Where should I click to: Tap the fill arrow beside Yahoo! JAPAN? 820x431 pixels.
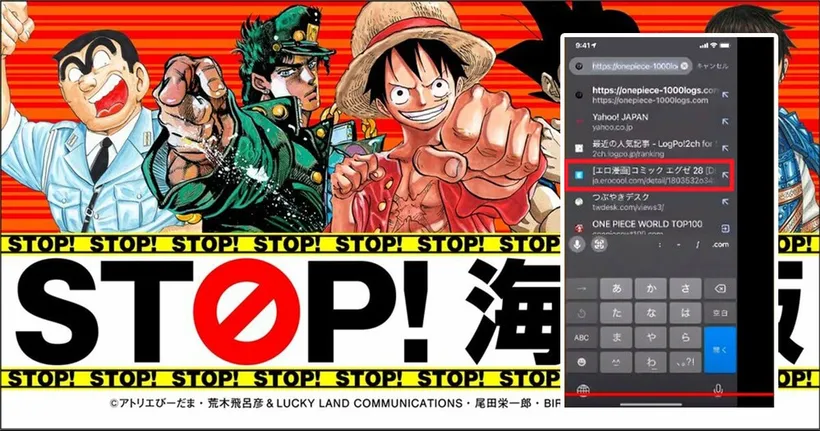point(725,121)
